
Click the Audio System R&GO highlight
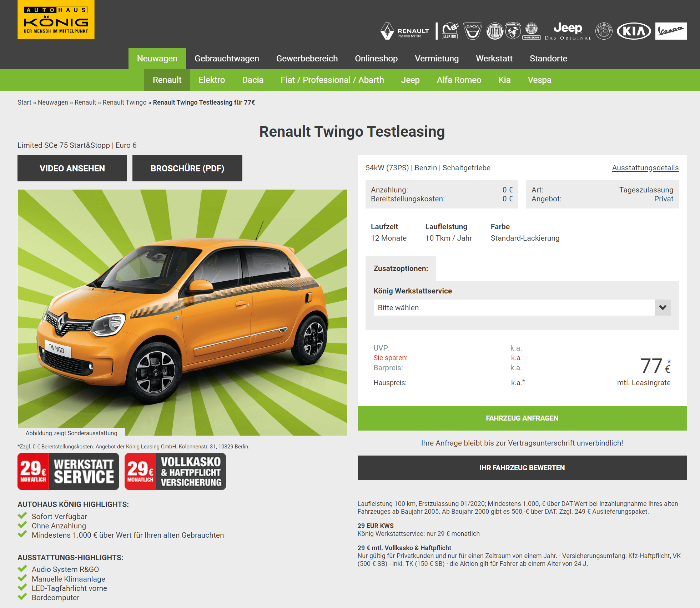click(65, 569)
